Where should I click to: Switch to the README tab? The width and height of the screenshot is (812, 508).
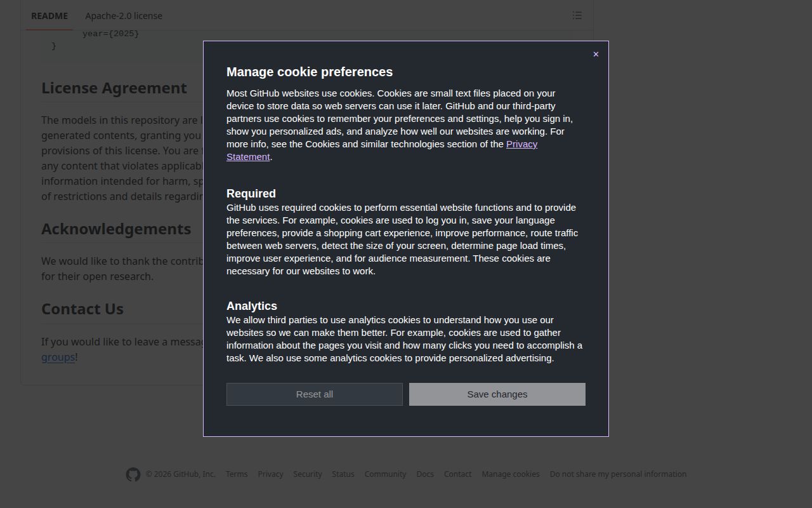tap(49, 16)
